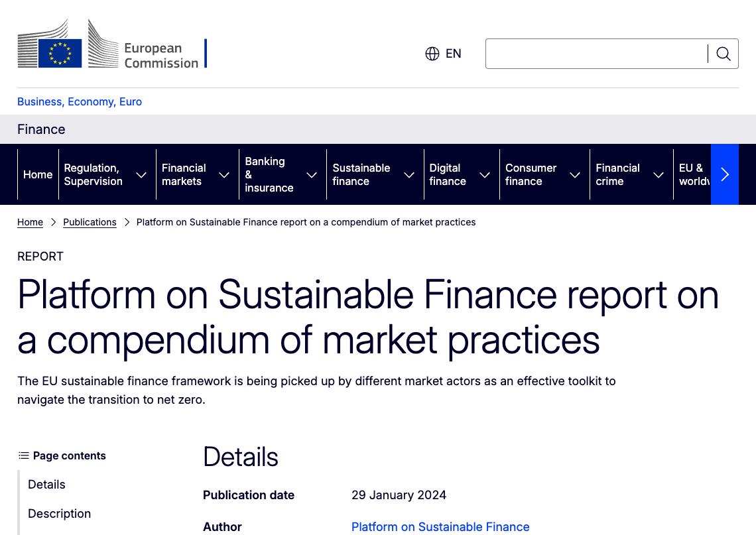Select Description in the page contents sidebar
This screenshot has height=535, width=756.
pos(59,514)
